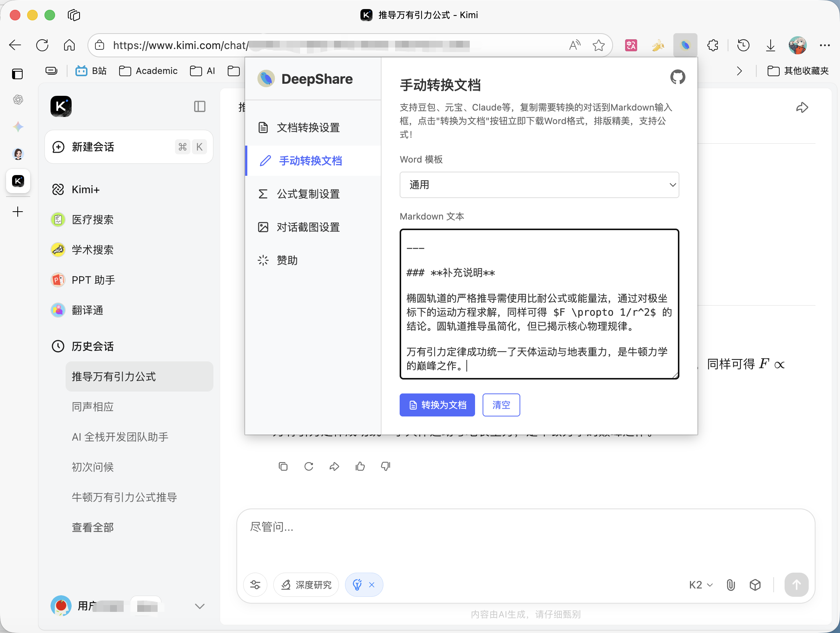Enable 深度研究 mode
Viewport: 840px width, 633px height.
[306, 585]
